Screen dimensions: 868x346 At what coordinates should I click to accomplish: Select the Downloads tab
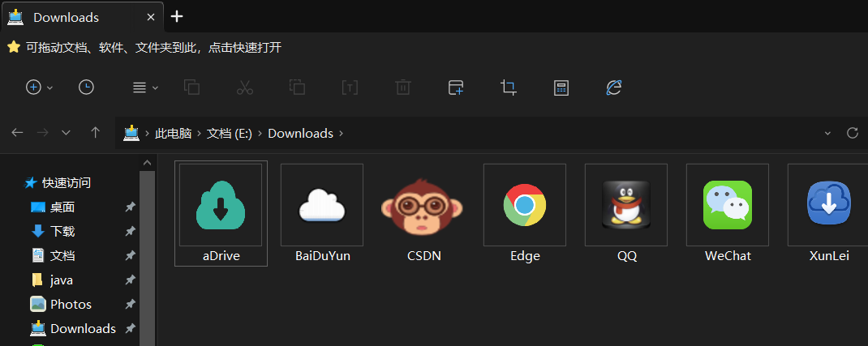click(x=81, y=17)
